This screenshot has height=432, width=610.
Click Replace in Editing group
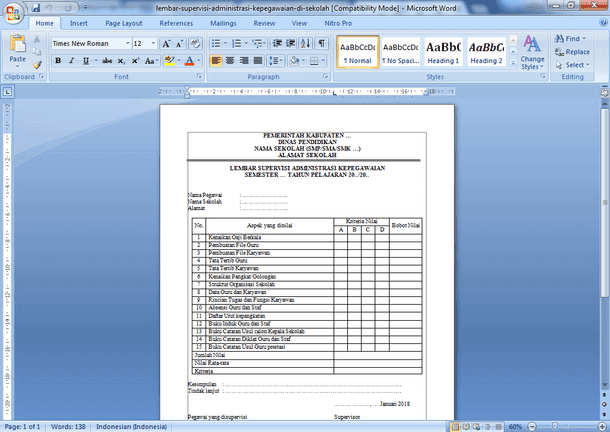pyautogui.click(x=572, y=52)
